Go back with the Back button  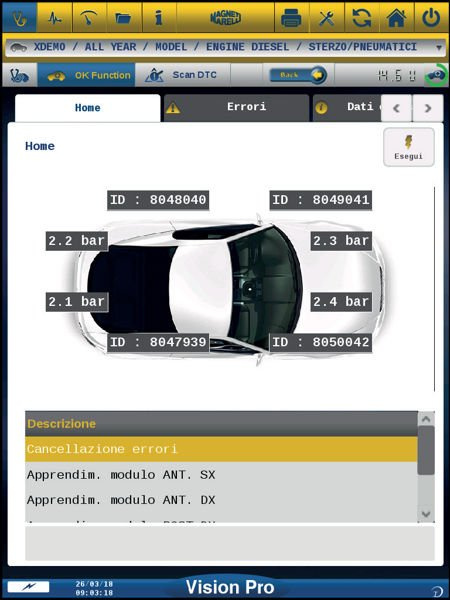(x=298, y=75)
